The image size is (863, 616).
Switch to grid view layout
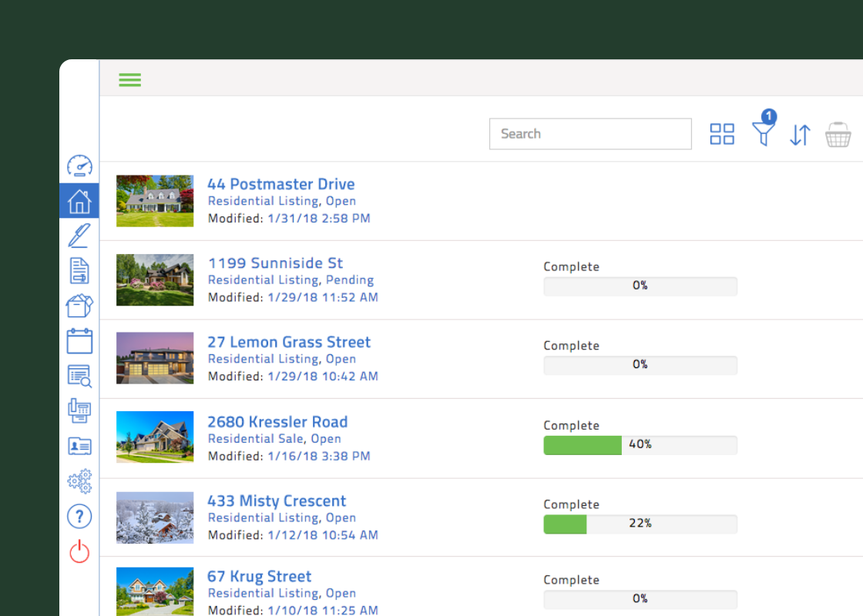(x=722, y=134)
